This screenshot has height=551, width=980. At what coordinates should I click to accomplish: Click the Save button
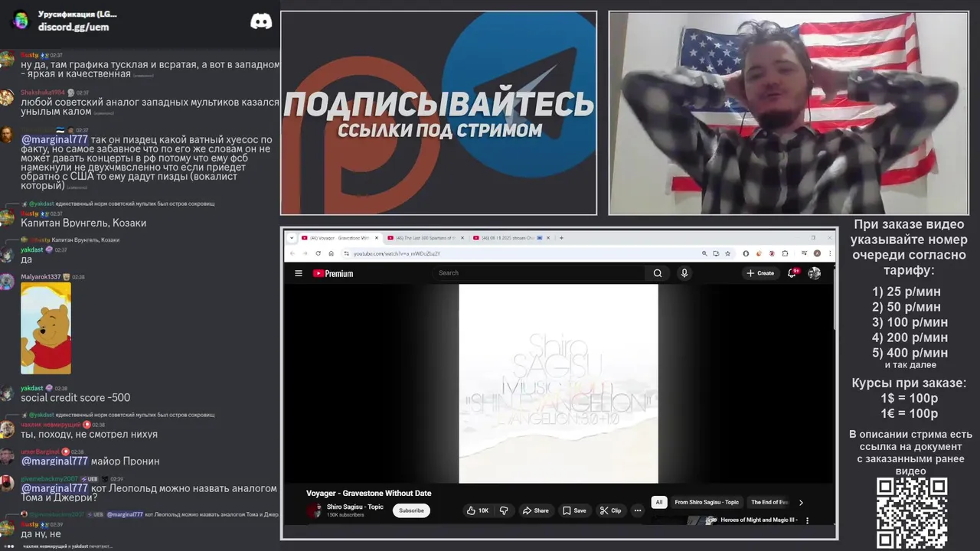pos(574,510)
